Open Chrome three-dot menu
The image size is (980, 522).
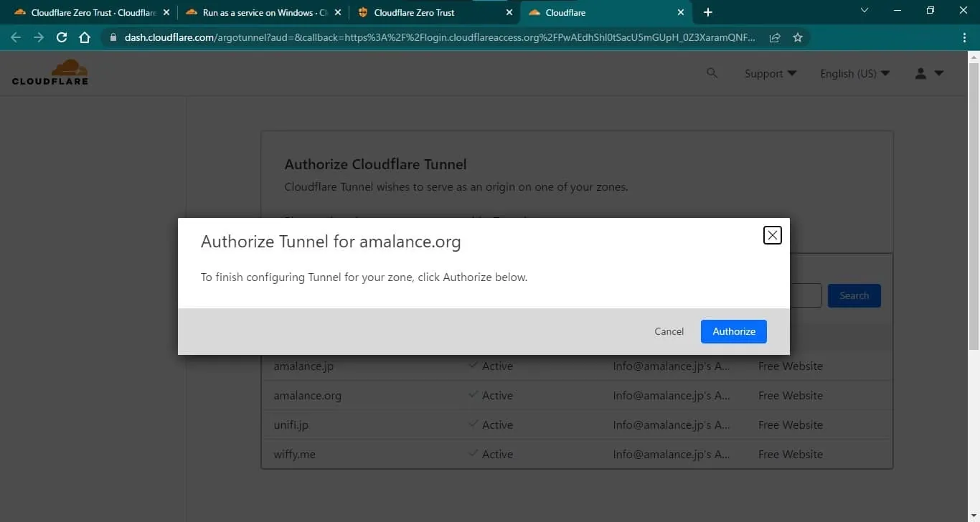(965, 38)
